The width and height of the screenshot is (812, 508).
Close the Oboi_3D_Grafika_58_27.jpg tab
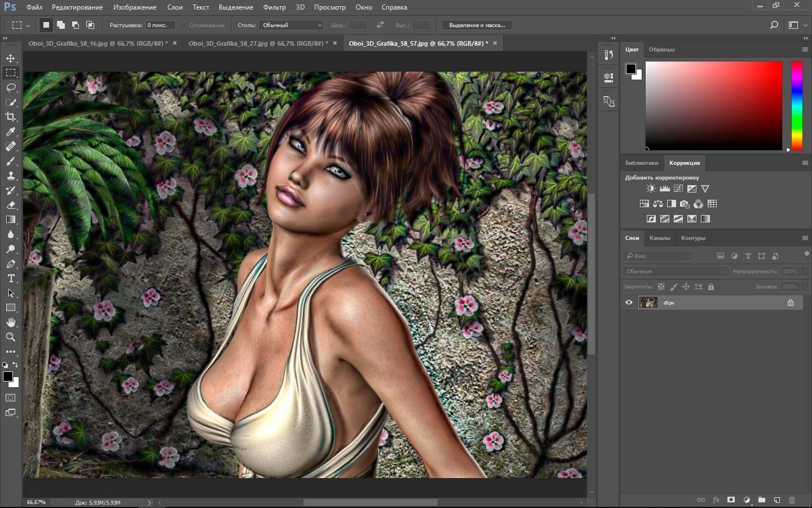pyautogui.click(x=335, y=43)
